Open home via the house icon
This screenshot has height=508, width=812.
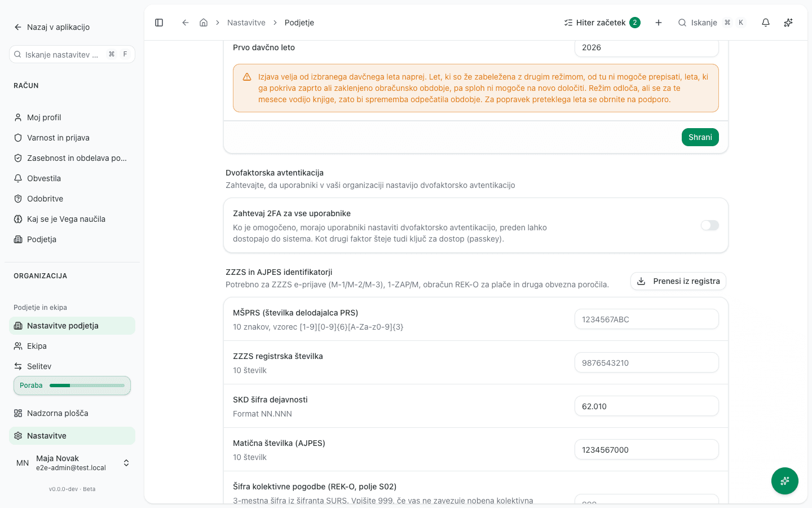[x=204, y=23]
